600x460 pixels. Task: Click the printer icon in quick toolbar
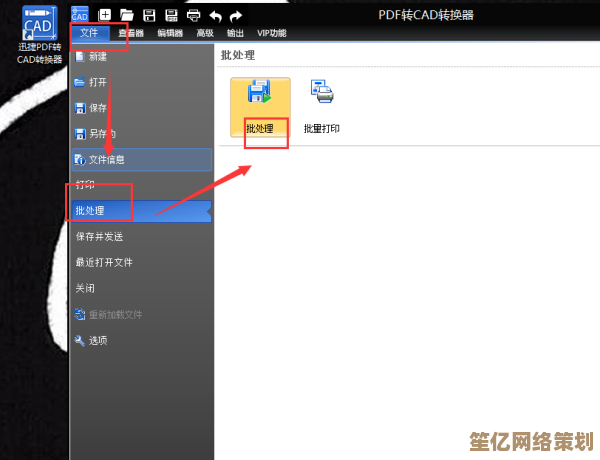pyautogui.click(x=193, y=15)
